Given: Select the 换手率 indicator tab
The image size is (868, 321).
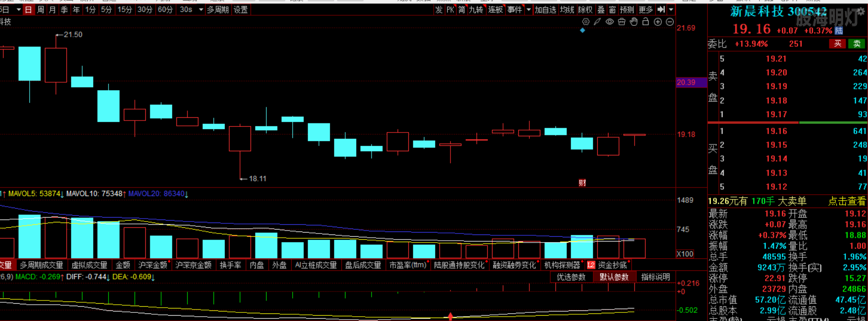Looking at the screenshot, I should (x=230, y=265).
